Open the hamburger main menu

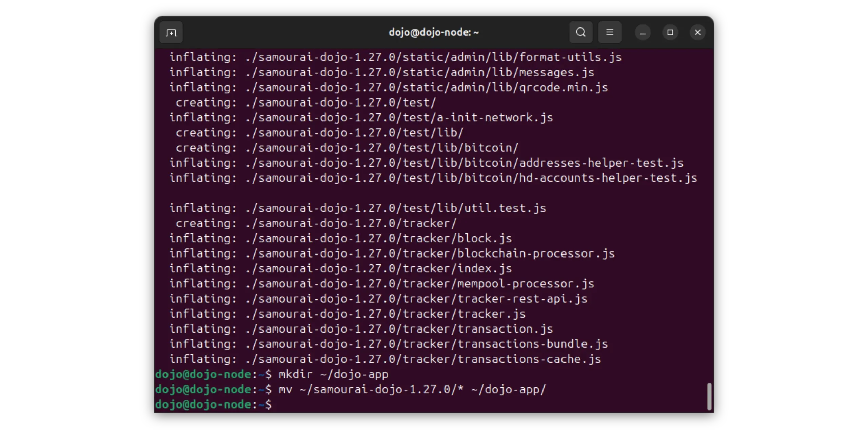point(610,33)
